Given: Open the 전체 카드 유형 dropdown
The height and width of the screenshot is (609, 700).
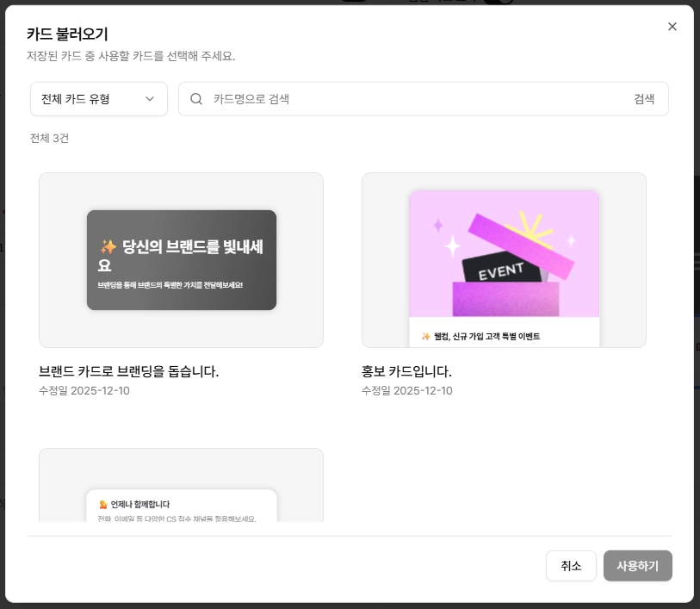Looking at the screenshot, I should click(99, 99).
